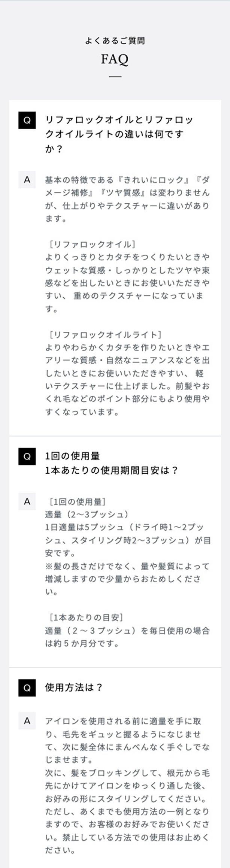Click the [1本あたりの目安] answer label
The width and height of the screenshot is (230, 868).
pos(86,617)
